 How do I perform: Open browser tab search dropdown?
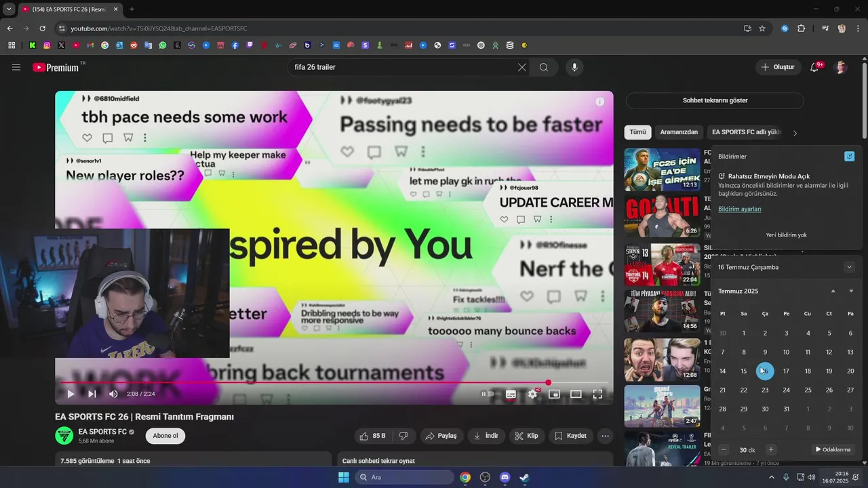(8, 9)
